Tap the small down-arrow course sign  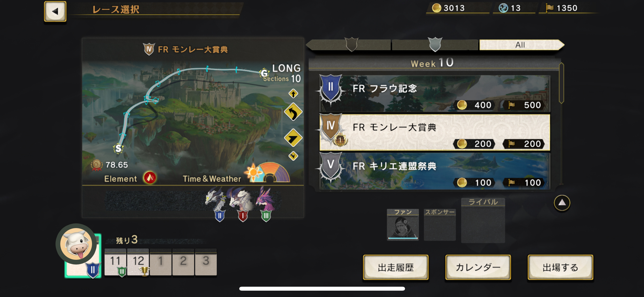tap(293, 156)
